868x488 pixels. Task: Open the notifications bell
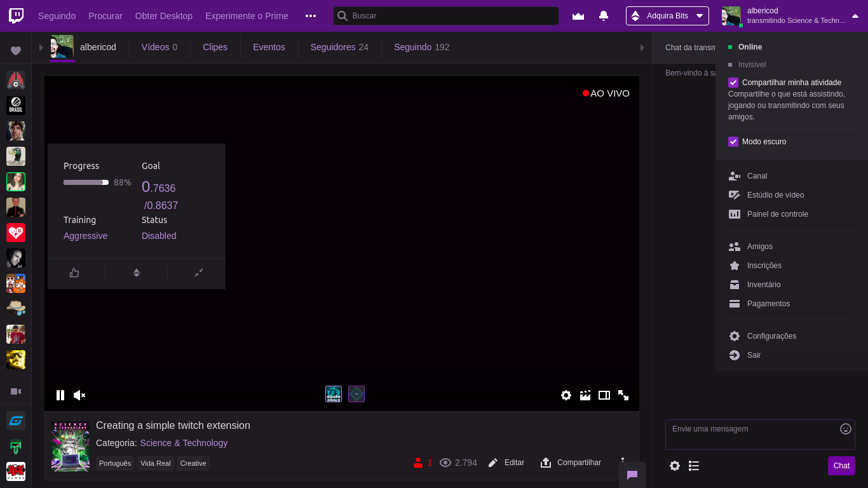[x=604, y=16]
